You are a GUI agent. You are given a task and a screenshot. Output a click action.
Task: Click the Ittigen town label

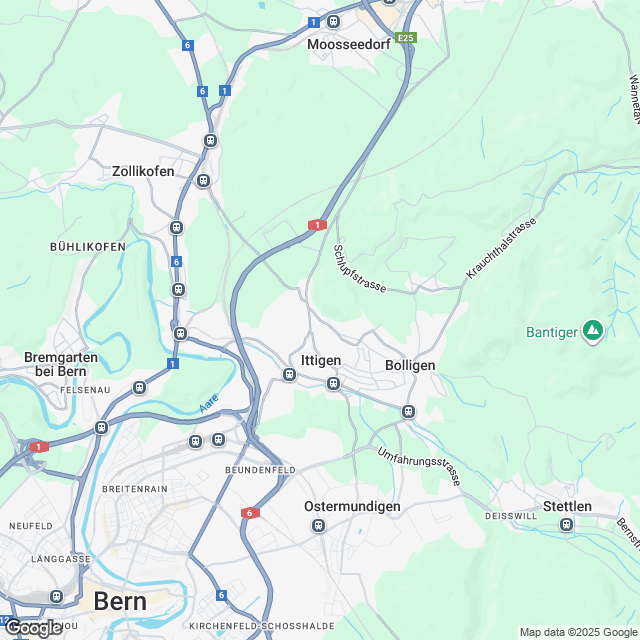(x=321, y=360)
